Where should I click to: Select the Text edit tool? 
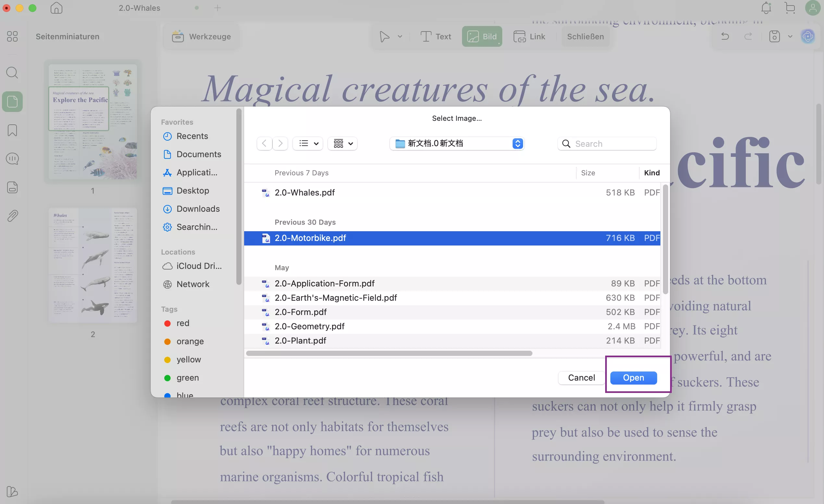(435, 36)
